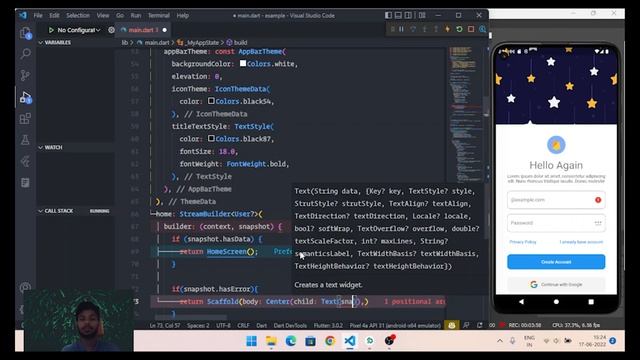Start debugging with green play icon

click(x=51, y=30)
